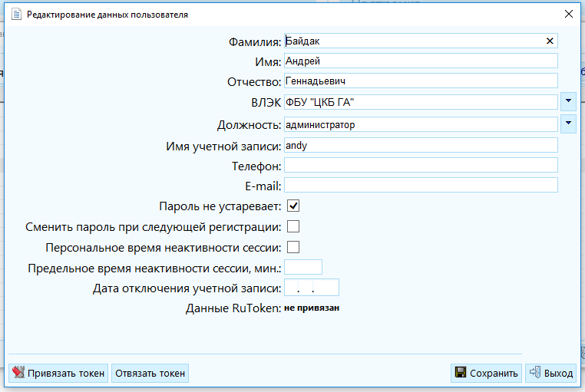This screenshot has height=392, width=585.
Task: Close the user data editing dialog
Action: coord(569,14)
